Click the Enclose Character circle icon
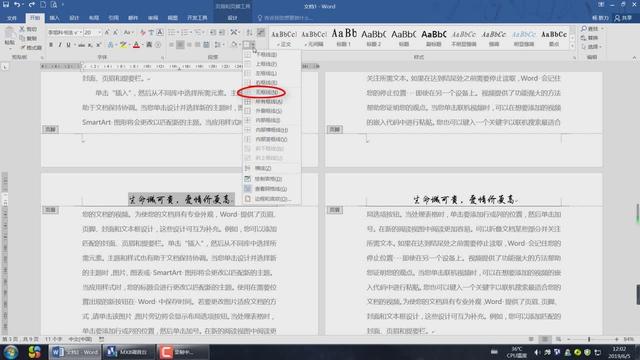The height and width of the screenshot is (360, 640). [x=158, y=45]
